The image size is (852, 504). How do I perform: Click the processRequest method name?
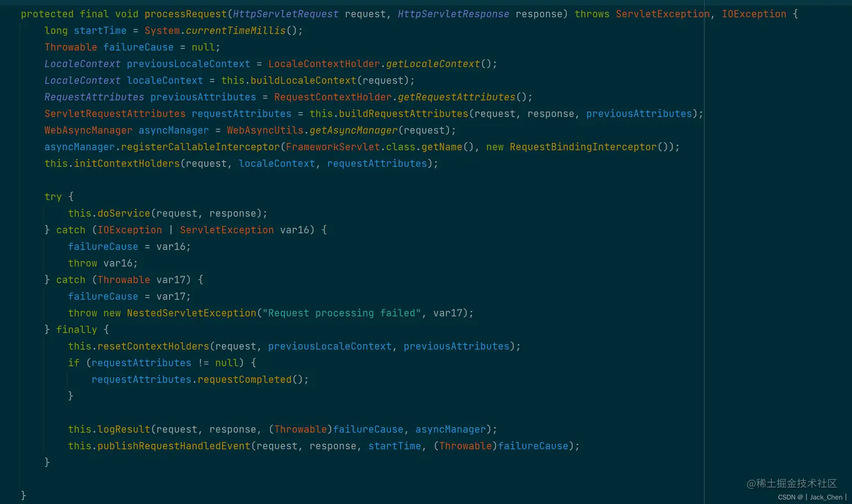click(x=185, y=14)
